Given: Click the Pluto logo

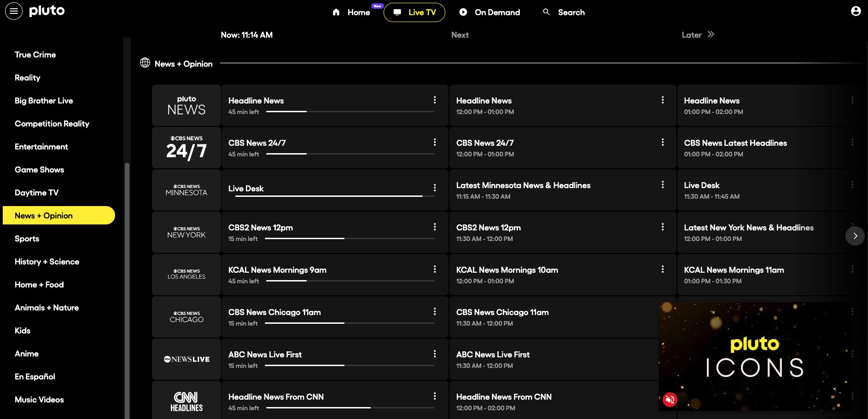Looking at the screenshot, I should pos(47,11).
